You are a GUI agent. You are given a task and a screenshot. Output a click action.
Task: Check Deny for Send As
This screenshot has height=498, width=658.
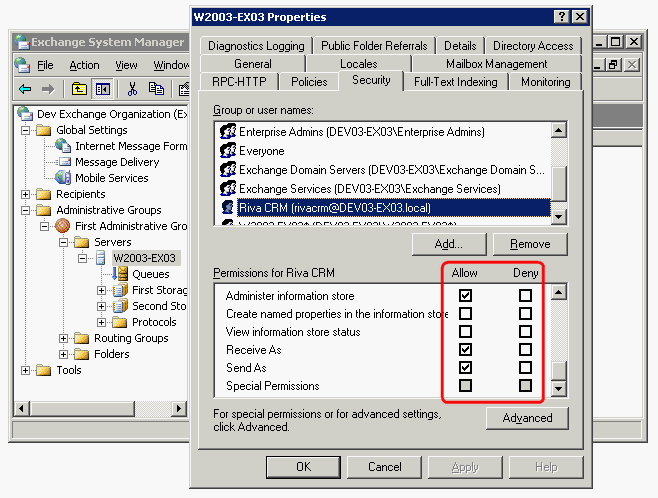click(x=525, y=368)
